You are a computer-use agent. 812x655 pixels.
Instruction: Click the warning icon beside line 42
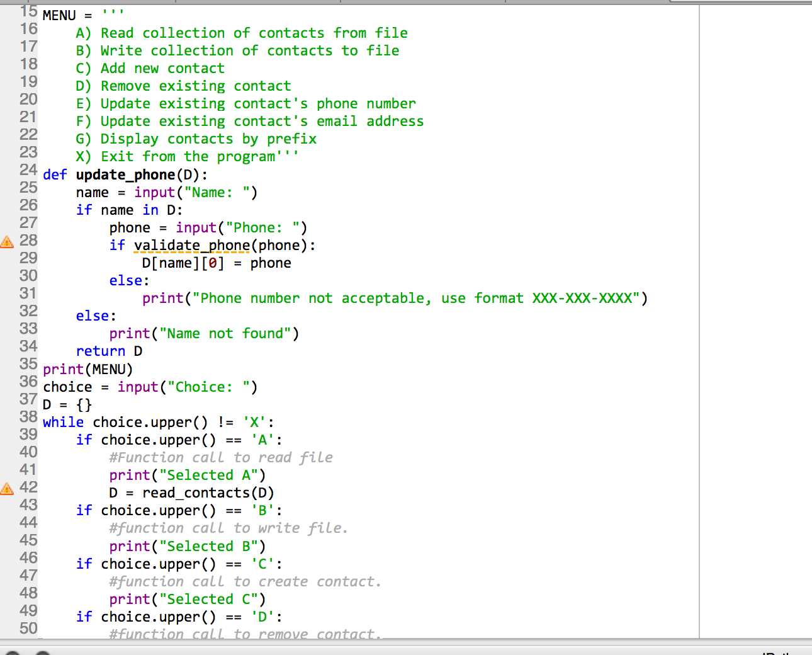tap(7, 487)
